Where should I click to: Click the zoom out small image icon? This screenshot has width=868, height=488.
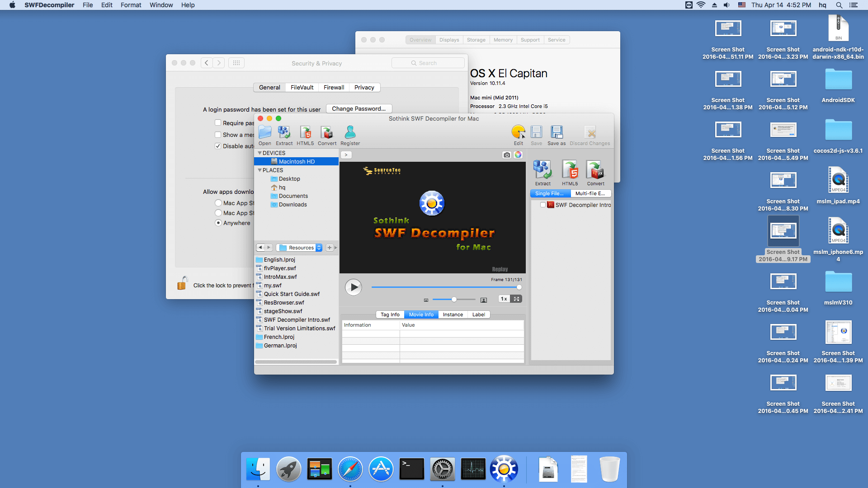[426, 300]
